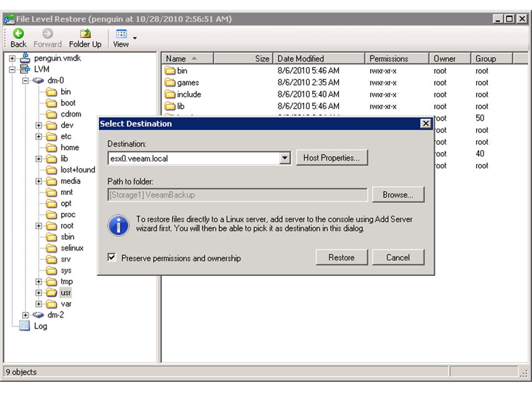Click the boot folder icon in tree
This screenshot has width=532, height=399.
pos(52,103)
